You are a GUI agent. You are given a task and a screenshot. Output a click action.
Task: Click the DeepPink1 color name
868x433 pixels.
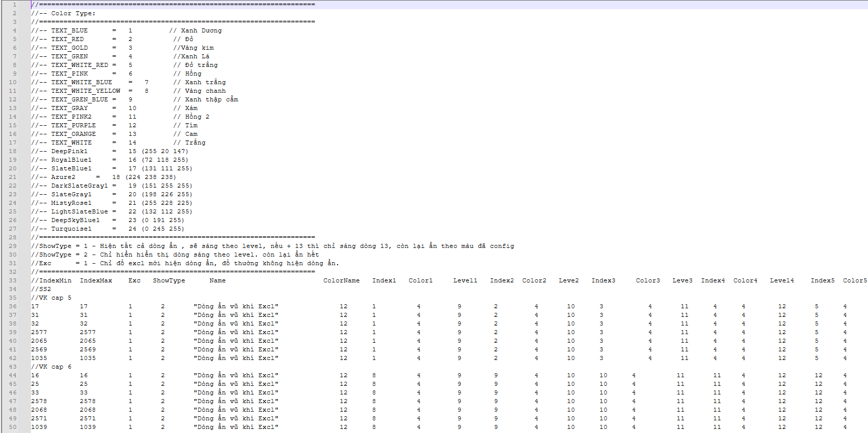tap(69, 151)
